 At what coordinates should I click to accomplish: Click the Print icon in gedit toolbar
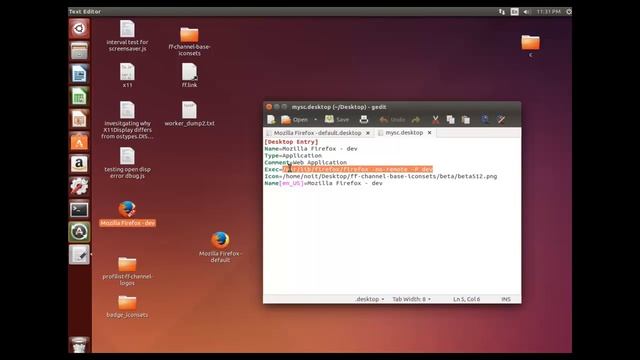point(364,120)
